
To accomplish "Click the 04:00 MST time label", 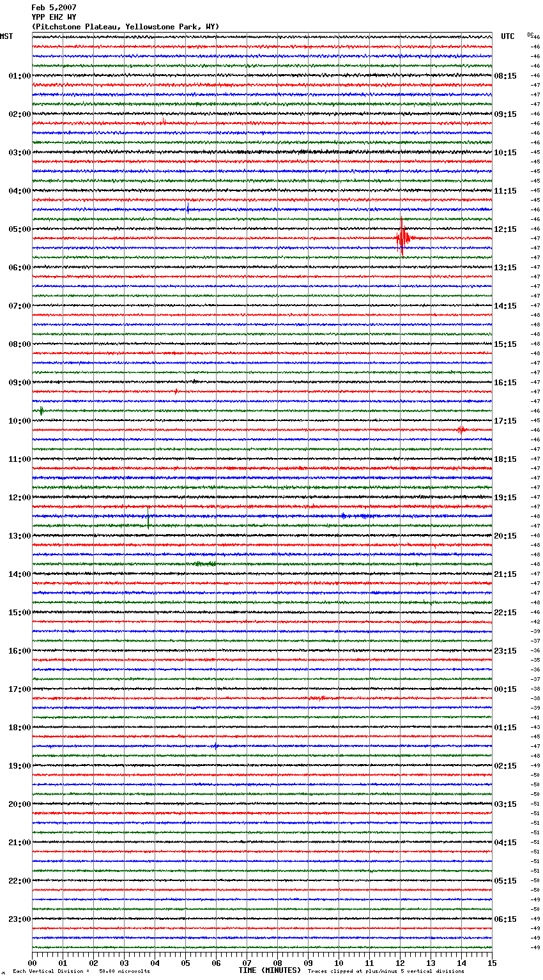I will (20, 191).
